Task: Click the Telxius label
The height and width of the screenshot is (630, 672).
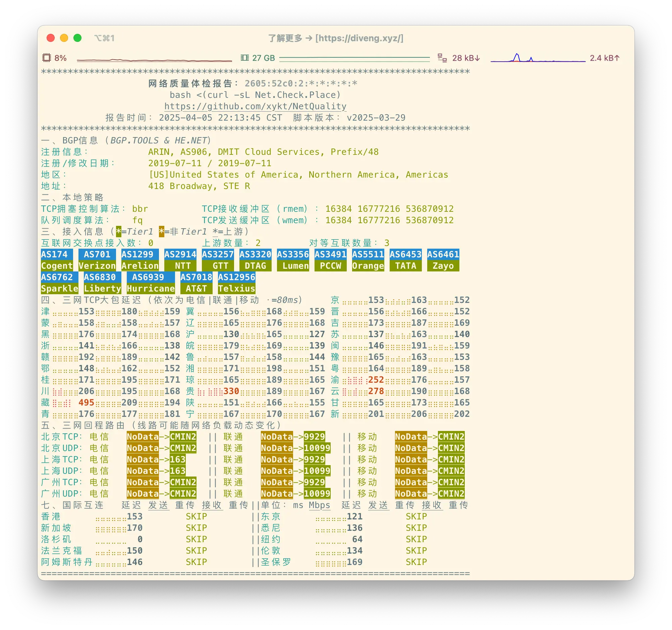Action: (236, 289)
